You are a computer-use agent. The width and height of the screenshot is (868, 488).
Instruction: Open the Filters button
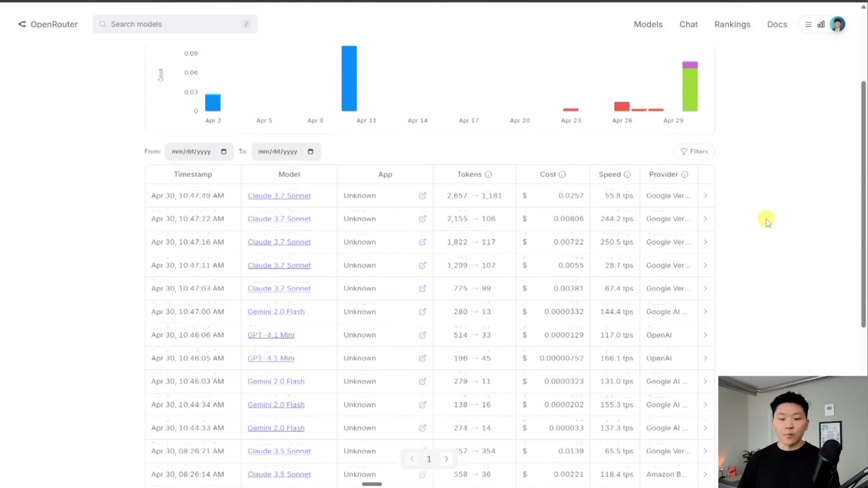click(x=694, y=152)
